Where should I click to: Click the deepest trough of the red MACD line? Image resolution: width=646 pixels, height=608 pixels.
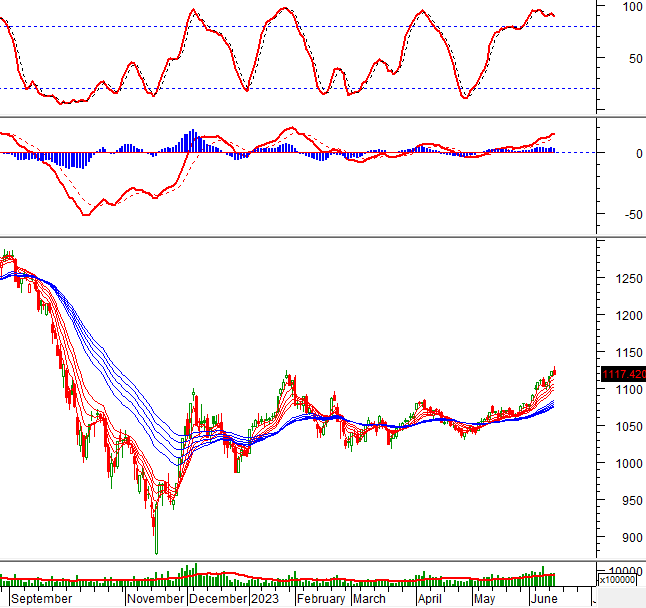(86, 213)
